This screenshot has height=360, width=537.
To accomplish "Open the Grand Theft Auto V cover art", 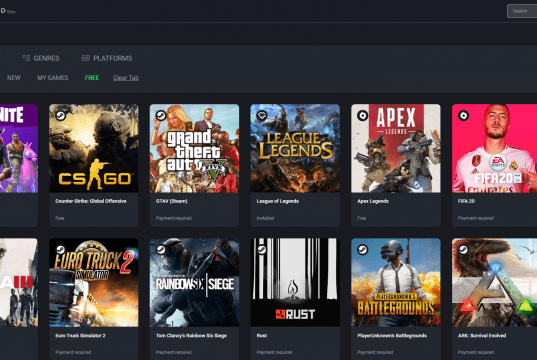I will pyautogui.click(x=195, y=148).
